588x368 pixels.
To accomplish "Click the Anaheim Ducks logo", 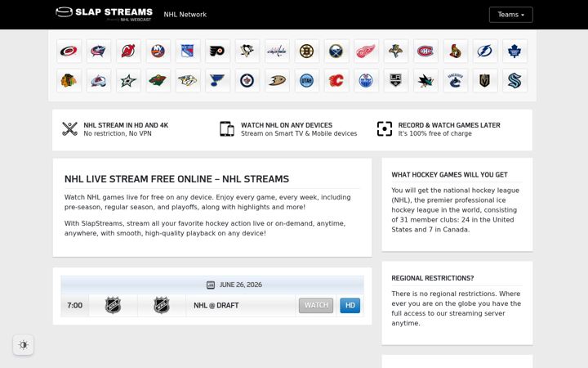I will pos(277,80).
